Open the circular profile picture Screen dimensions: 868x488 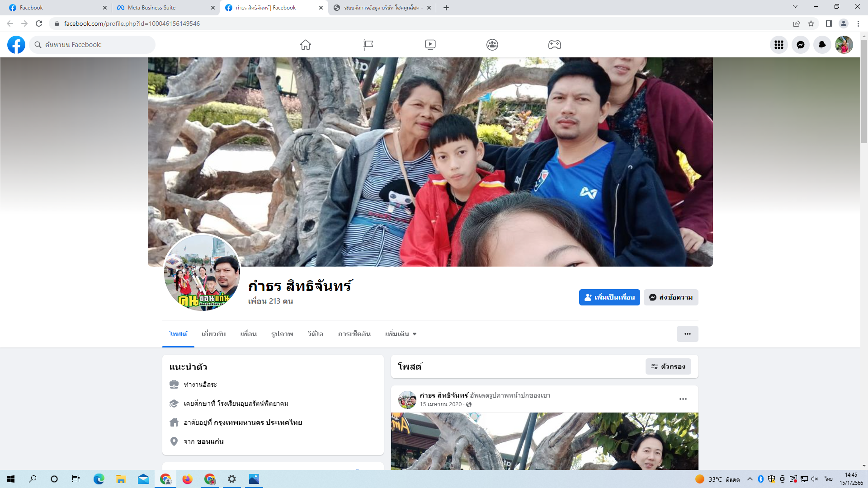coord(202,272)
